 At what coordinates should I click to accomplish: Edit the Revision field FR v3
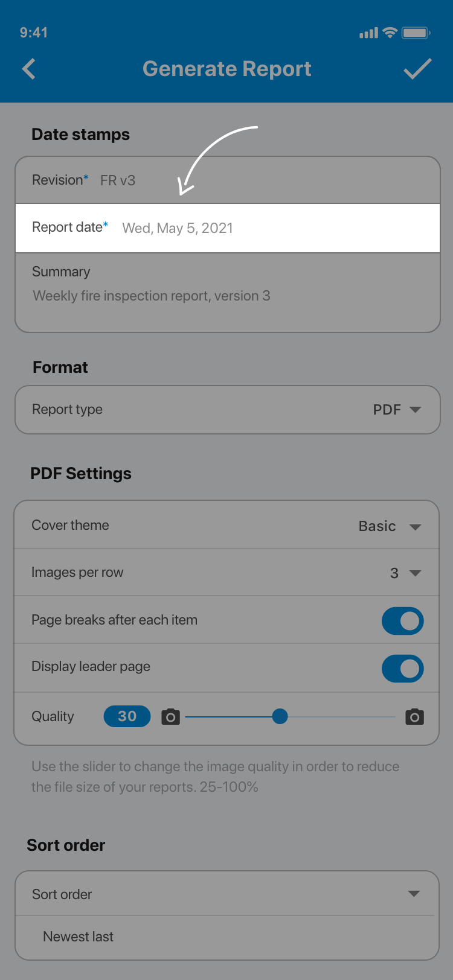coord(118,180)
